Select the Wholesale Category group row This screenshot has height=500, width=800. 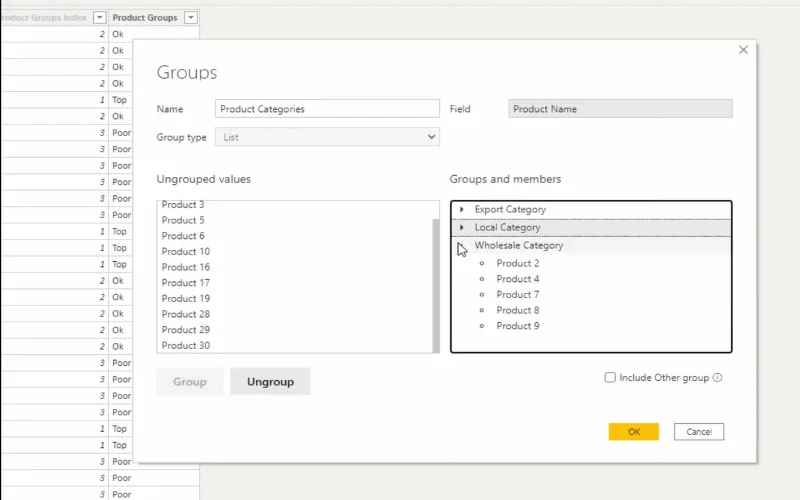pyautogui.click(x=591, y=245)
